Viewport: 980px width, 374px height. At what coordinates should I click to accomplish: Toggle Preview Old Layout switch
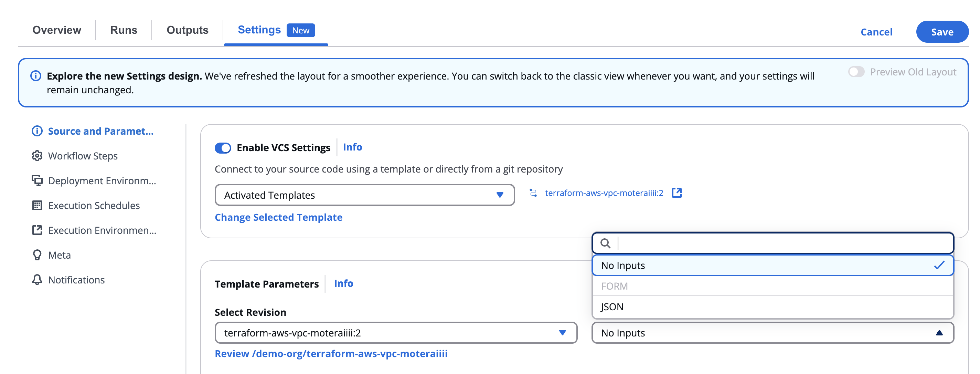(856, 72)
